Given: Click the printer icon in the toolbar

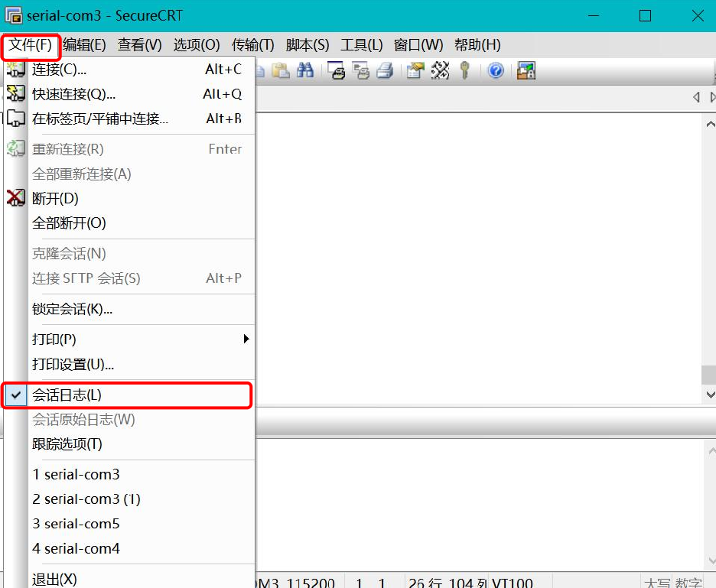Looking at the screenshot, I should click(x=385, y=71).
